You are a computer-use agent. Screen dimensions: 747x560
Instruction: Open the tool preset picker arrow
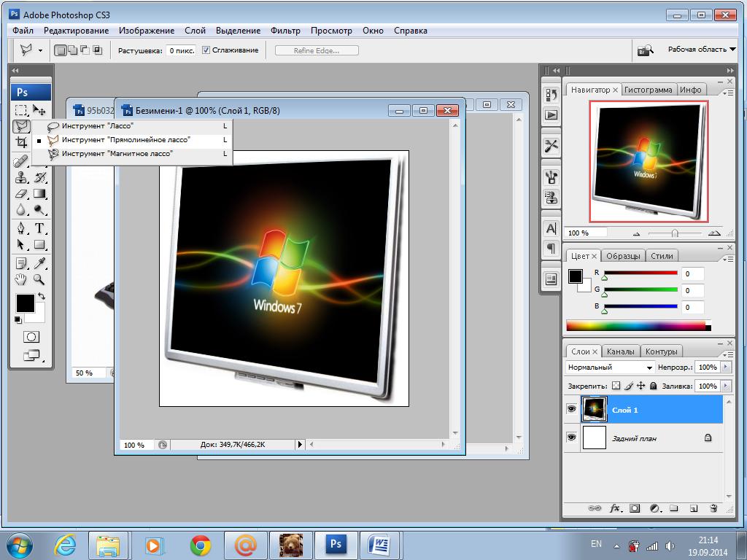pyautogui.click(x=40, y=50)
